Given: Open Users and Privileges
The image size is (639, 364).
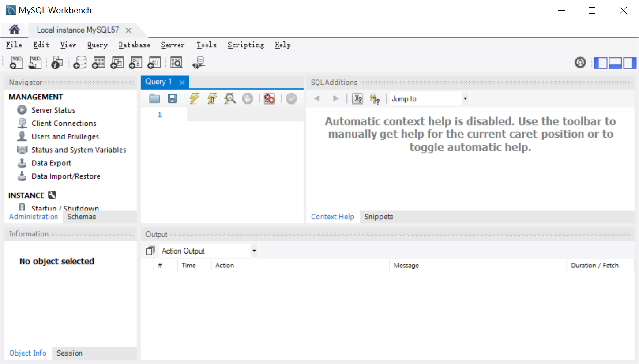Looking at the screenshot, I should click(x=65, y=136).
